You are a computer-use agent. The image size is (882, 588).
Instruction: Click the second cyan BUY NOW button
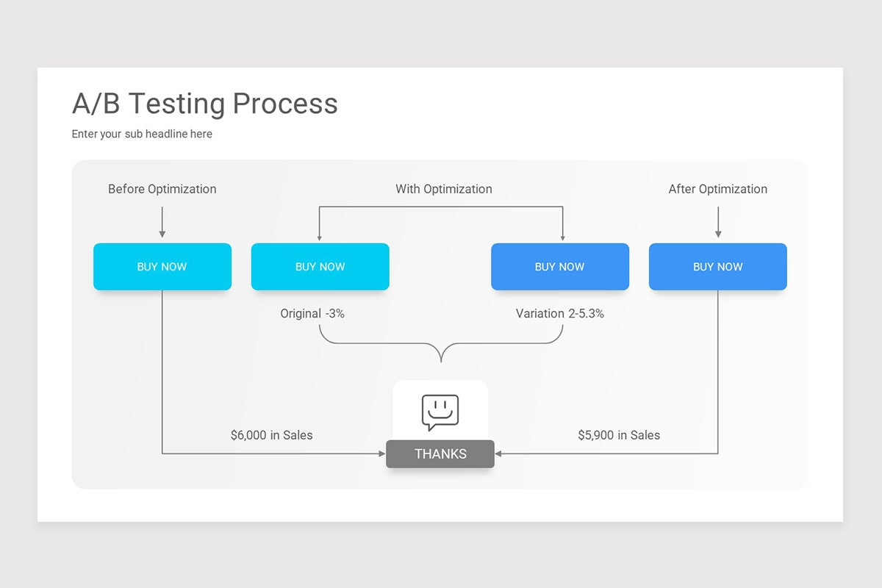coord(320,266)
